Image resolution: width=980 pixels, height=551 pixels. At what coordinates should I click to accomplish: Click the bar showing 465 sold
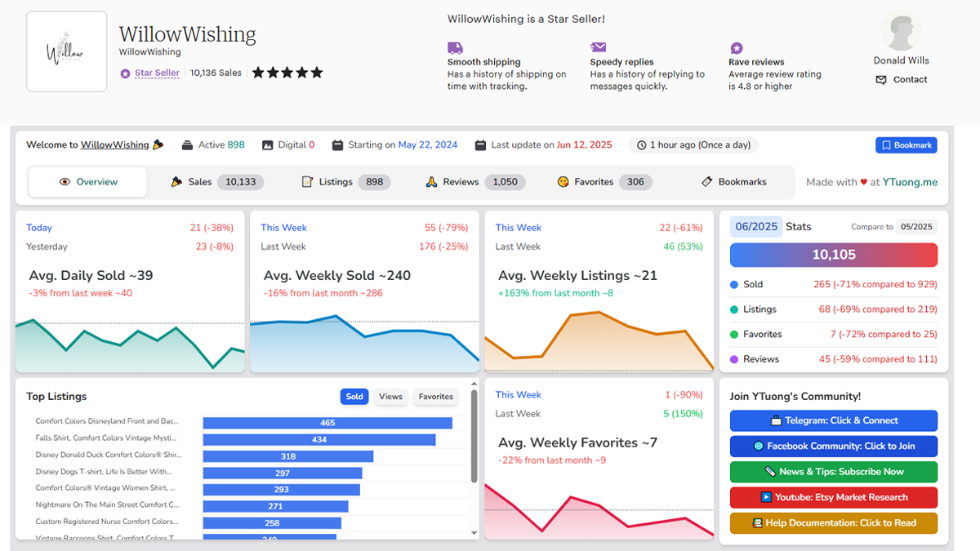327,423
